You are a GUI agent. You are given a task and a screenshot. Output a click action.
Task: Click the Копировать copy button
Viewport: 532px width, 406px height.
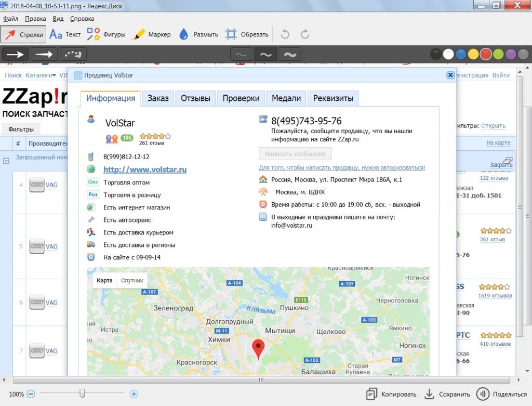point(391,394)
